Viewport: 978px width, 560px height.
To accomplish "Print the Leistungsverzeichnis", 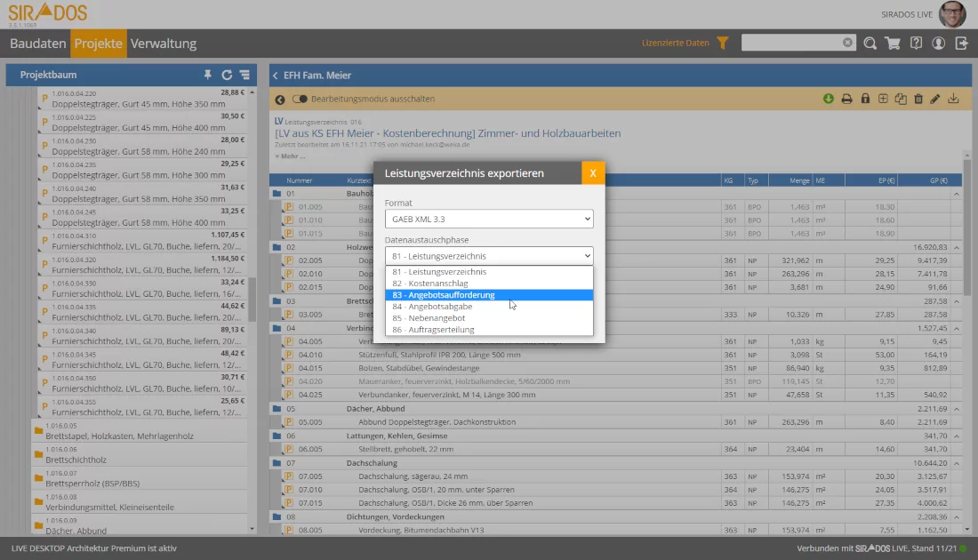I will click(846, 99).
